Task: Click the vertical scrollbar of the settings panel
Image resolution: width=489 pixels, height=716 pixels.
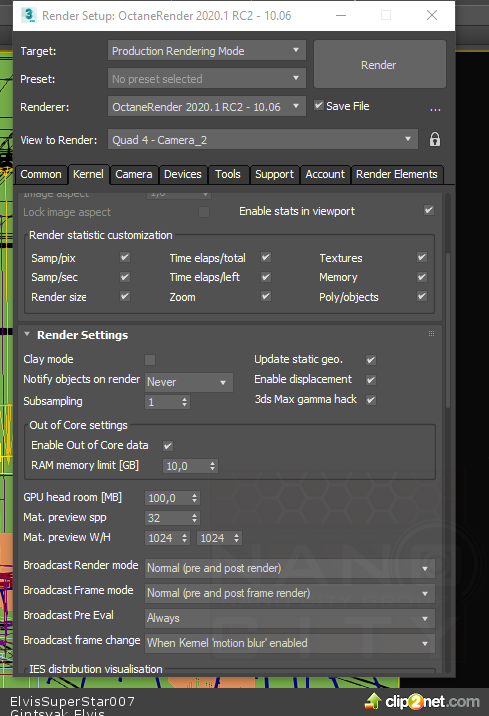Action: pyautogui.click(x=448, y=331)
